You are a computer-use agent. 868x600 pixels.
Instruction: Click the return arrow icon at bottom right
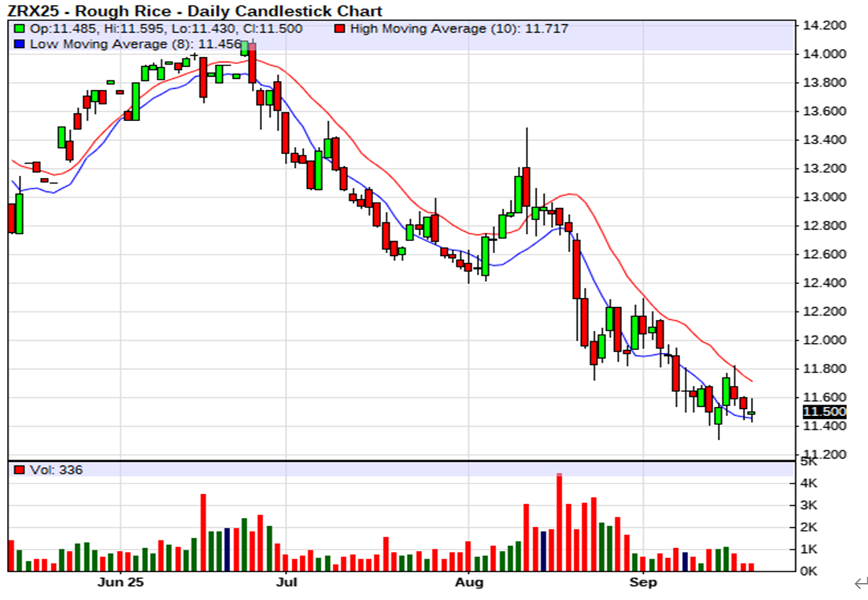(859, 582)
